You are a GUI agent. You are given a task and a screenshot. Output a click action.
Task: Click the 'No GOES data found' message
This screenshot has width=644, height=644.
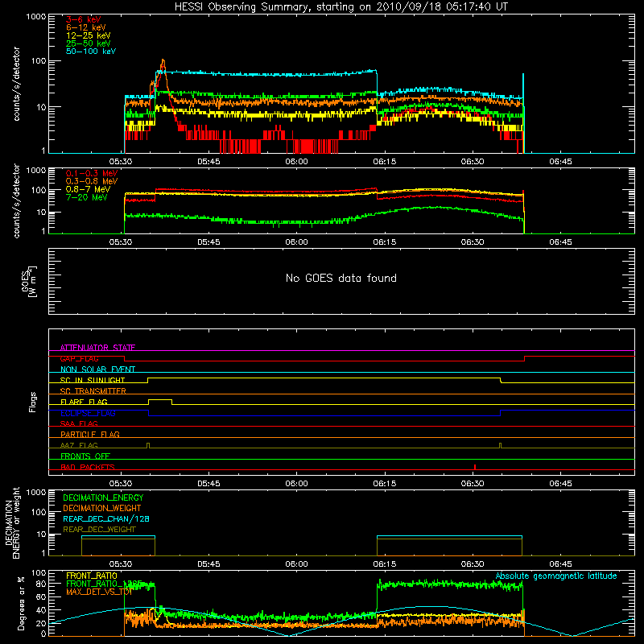(341, 278)
